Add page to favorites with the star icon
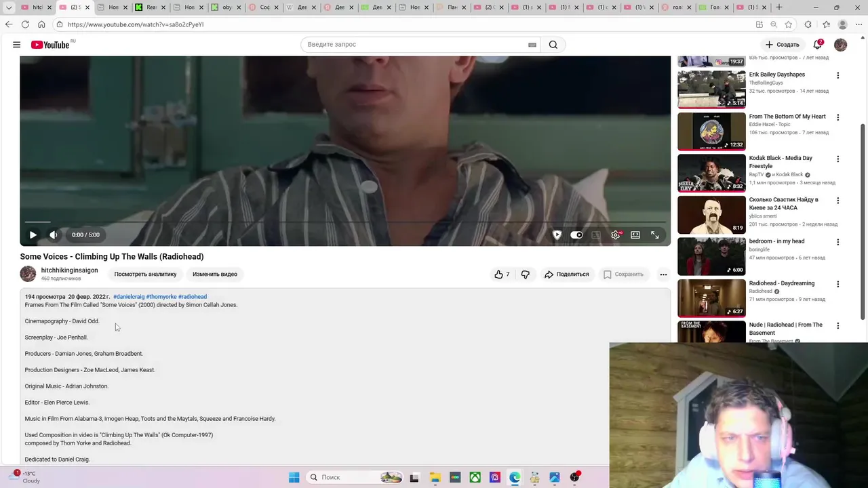Viewport: 868px width, 488px height. click(789, 24)
